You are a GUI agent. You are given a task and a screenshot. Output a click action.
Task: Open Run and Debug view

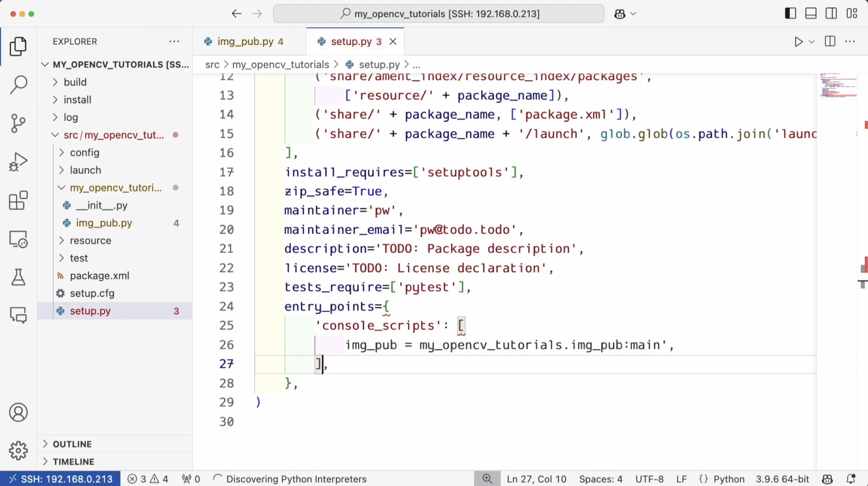tap(18, 162)
